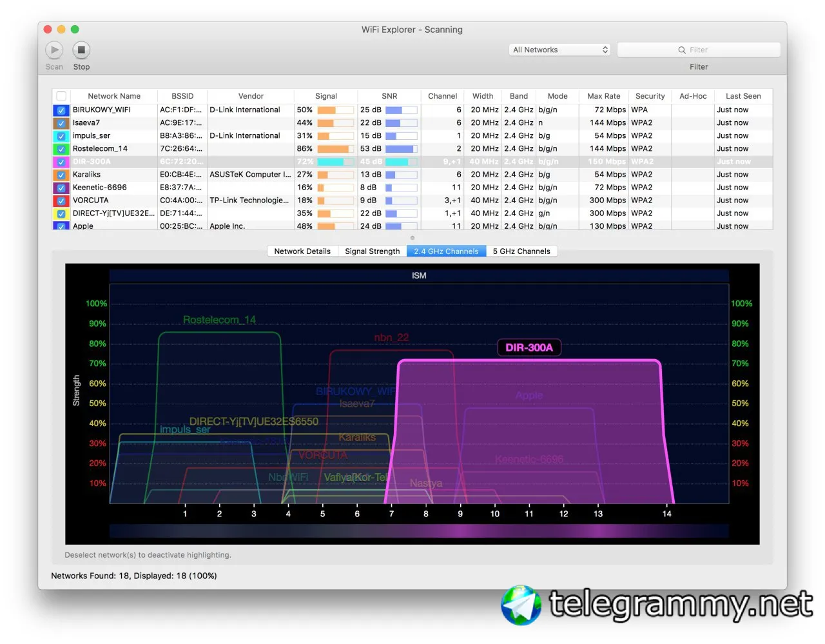Sort the table by Network Name
The height and width of the screenshot is (644, 825).
(x=114, y=96)
